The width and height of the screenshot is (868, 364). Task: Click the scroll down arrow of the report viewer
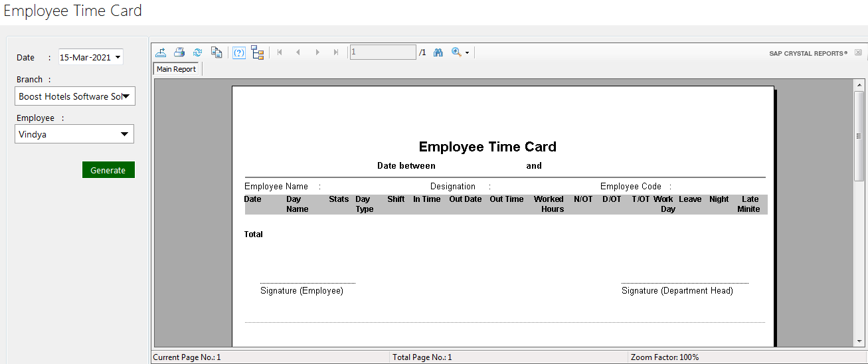[x=859, y=341]
